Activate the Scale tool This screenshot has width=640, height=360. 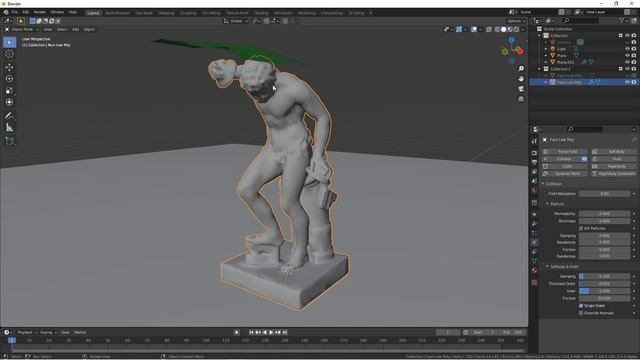9,91
